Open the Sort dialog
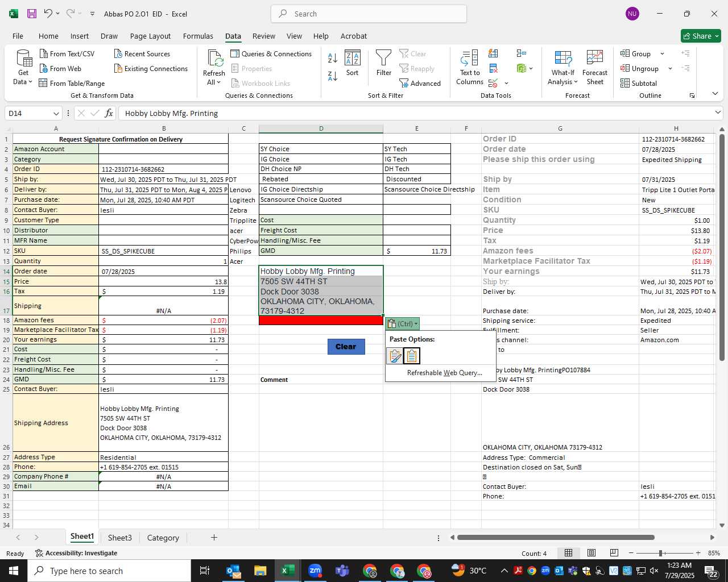728x582 pixels. [x=353, y=63]
